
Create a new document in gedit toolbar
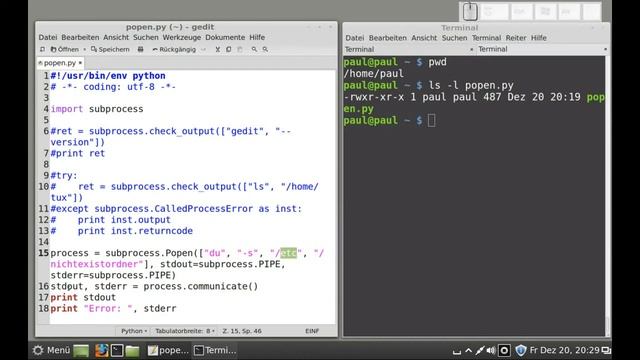(42, 49)
